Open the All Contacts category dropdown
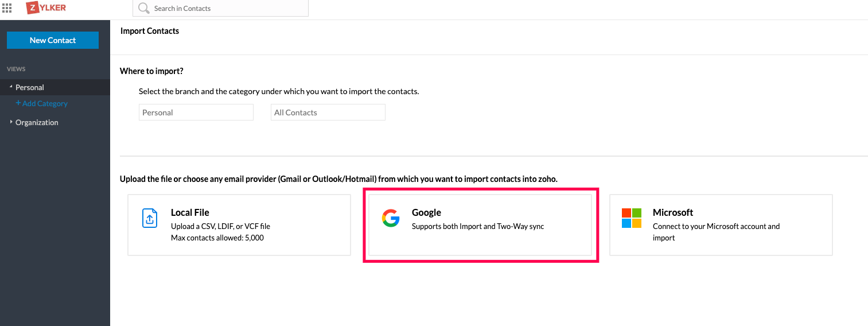 [x=328, y=112]
